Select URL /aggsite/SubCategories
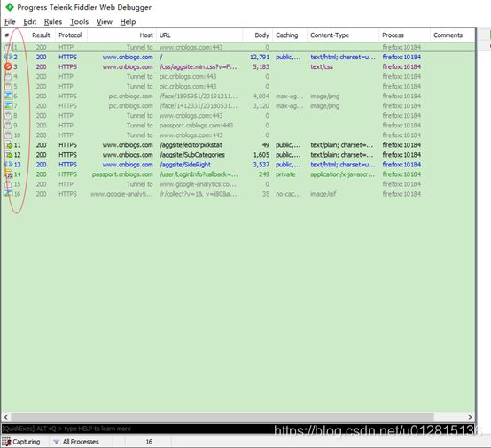491x448 pixels. (x=192, y=155)
